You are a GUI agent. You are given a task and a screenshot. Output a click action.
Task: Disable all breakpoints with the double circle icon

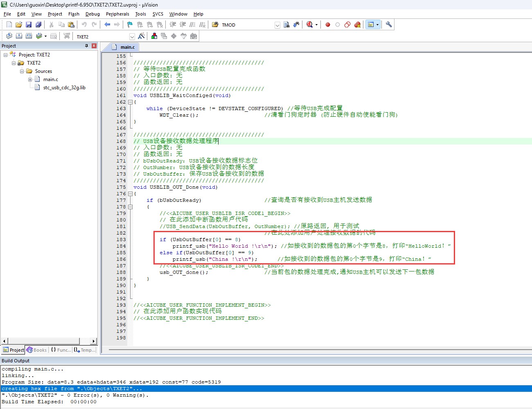tap(347, 25)
